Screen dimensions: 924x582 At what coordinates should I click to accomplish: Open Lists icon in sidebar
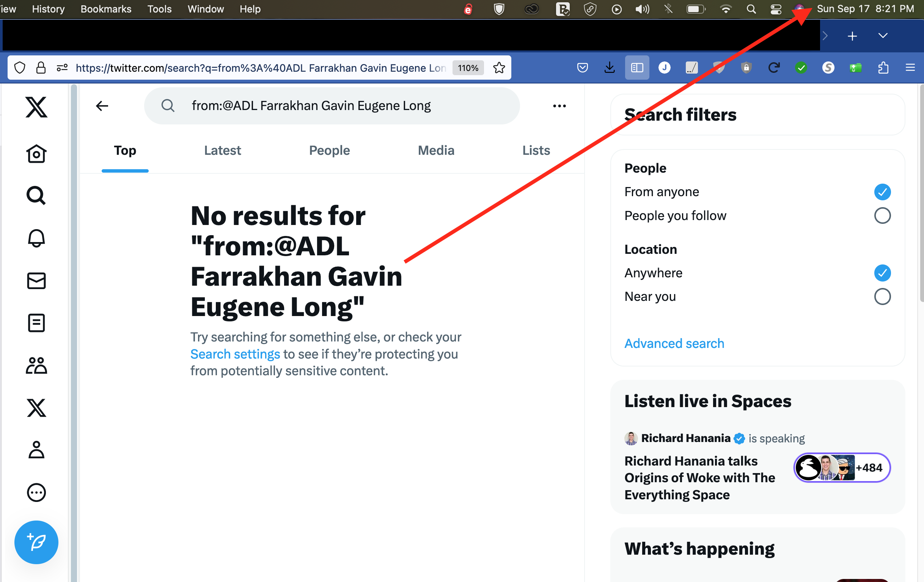[36, 323]
